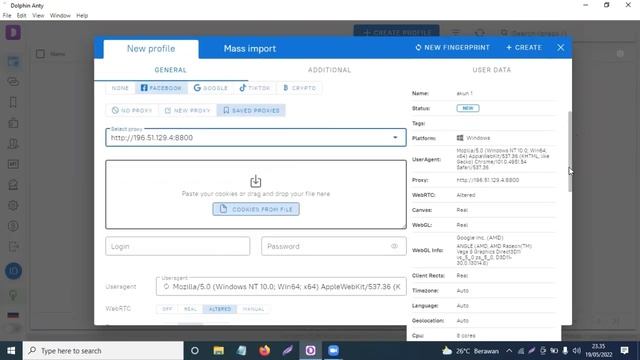
Task: Open the notification center icon
Action: (624, 351)
